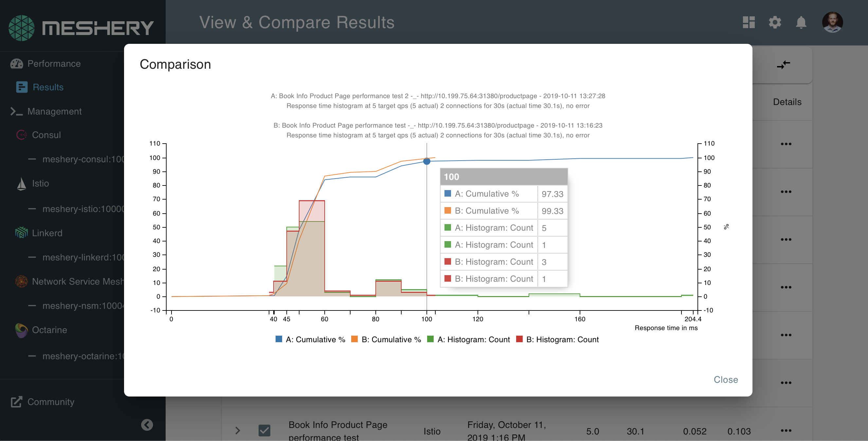Click the compare arrows icon near Details

coord(783,65)
